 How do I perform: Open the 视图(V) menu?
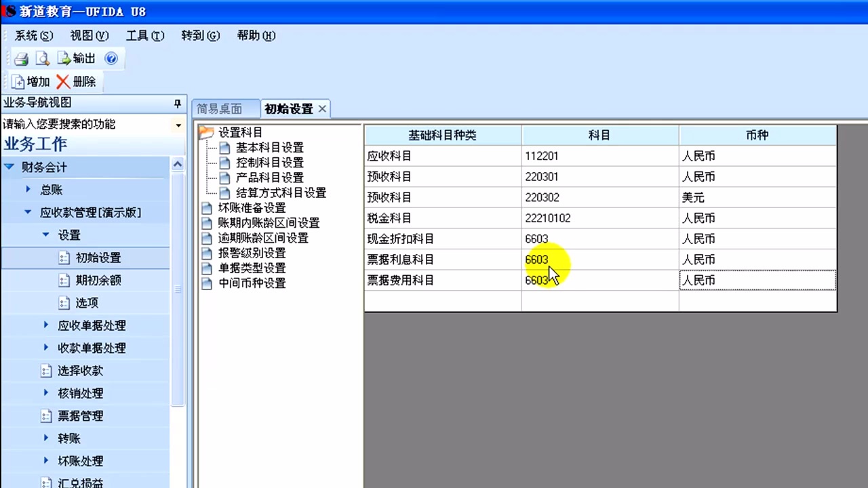point(90,36)
